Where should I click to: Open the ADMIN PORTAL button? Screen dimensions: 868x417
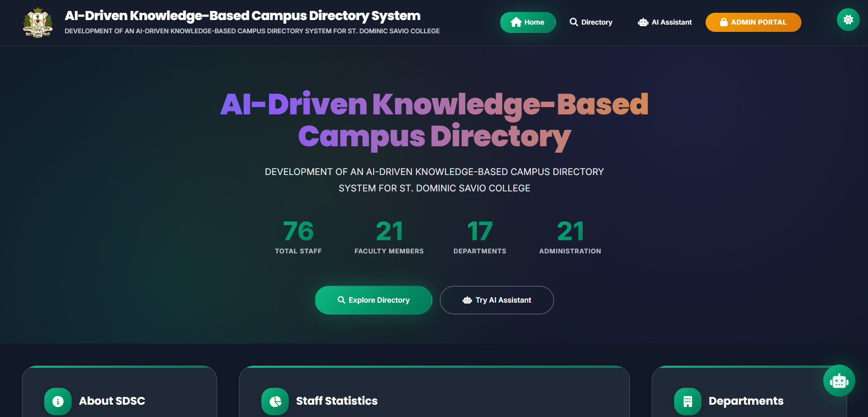(753, 22)
